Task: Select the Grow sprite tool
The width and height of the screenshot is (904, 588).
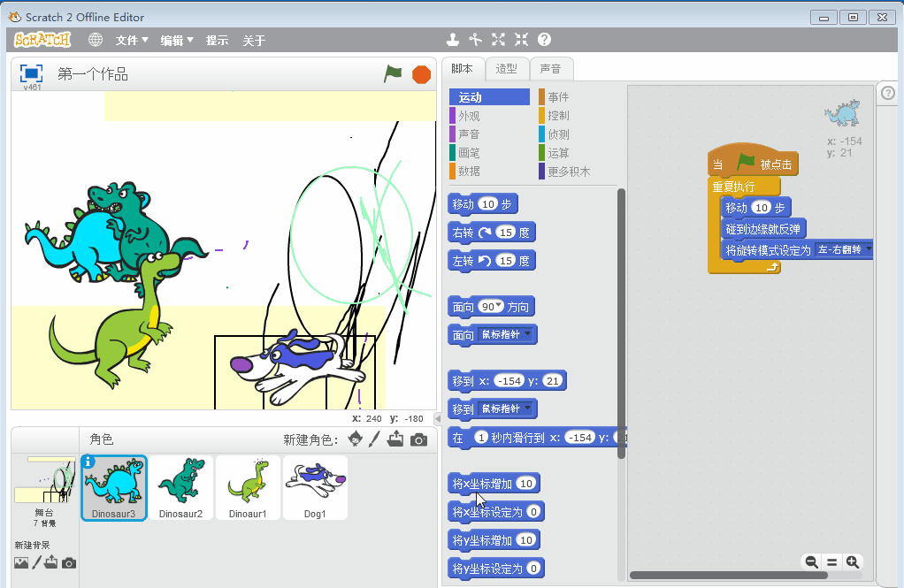Action: click(x=498, y=40)
